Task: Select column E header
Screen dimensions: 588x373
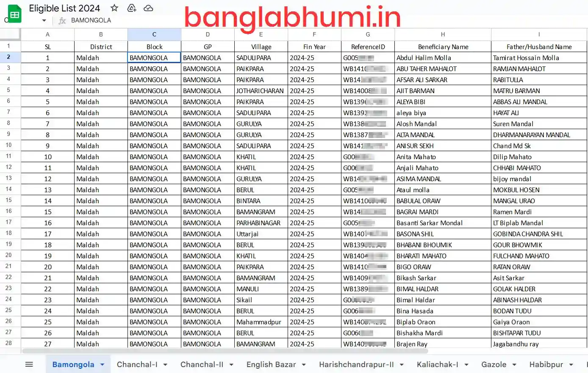Action: pos(261,34)
